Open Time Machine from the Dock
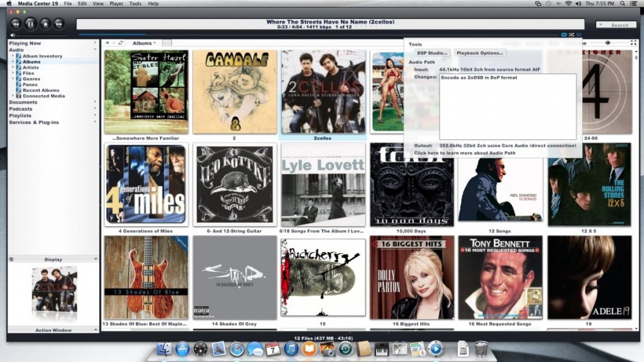Viewport: 644px width, 362px height. pyautogui.click(x=345, y=349)
